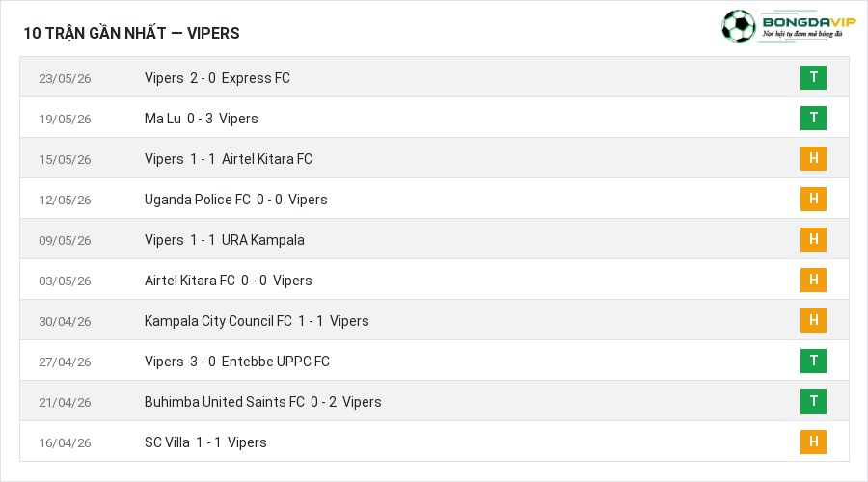Click orange H badge for Kampala City Council match
Image resolution: width=868 pixels, height=482 pixels.
[x=813, y=320]
